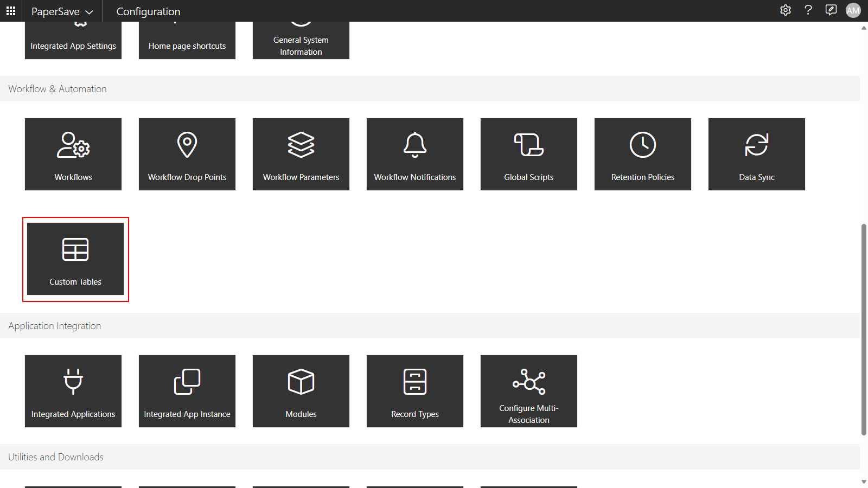Open the AM user profile avatar
This screenshot has height=488, width=868.
853,10
